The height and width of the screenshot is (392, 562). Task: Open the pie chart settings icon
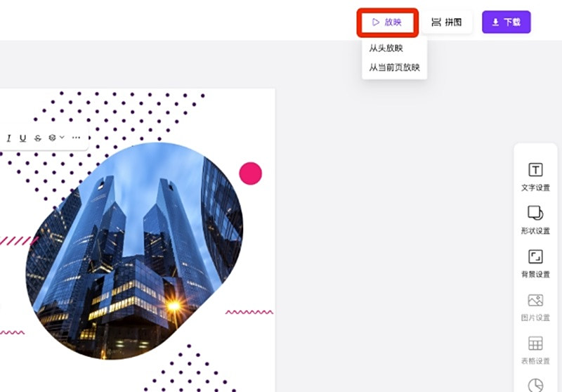point(535,385)
